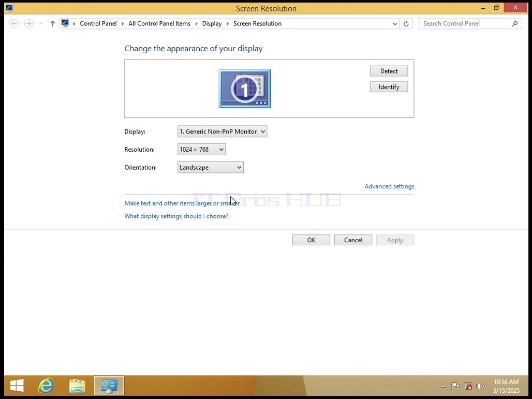Open What display settings should I choose

coord(176,216)
